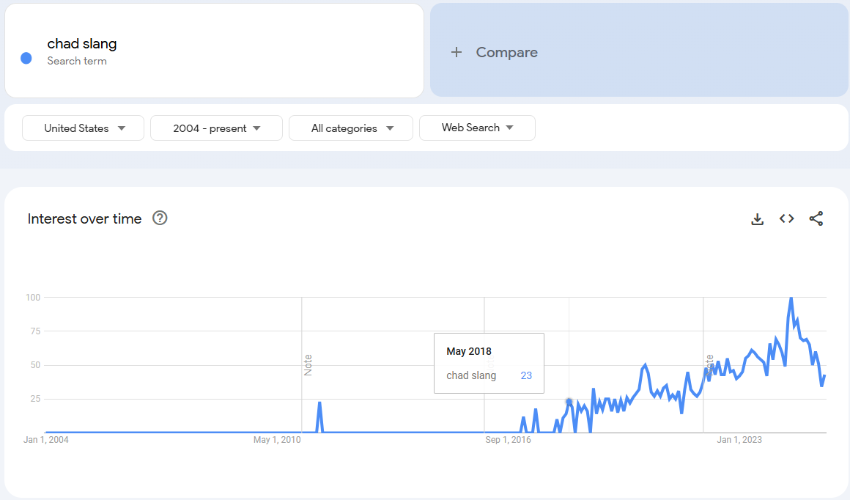Click the Note marker near May 2010
The height and width of the screenshot is (500, 850).
(x=308, y=365)
